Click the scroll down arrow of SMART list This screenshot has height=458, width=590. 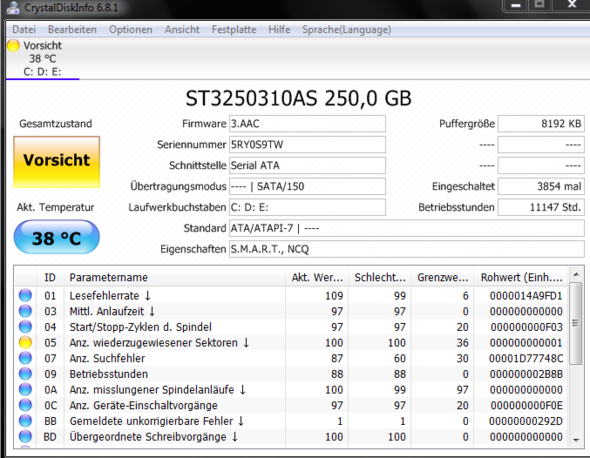[576, 440]
